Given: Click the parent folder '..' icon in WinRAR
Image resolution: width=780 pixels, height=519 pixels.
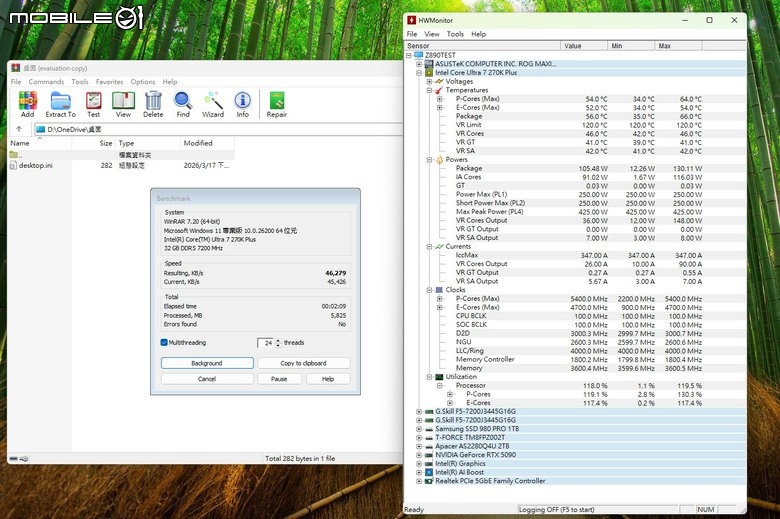Looking at the screenshot, I should click(13, 155).
